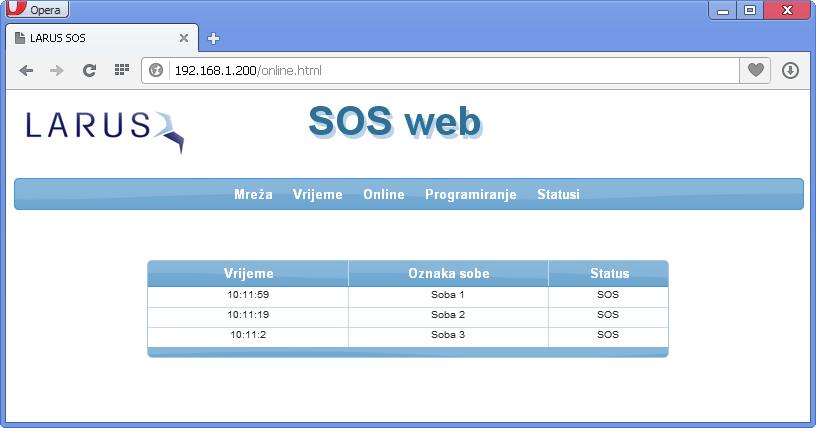Open a new tab with plus button

coord(213,39)
